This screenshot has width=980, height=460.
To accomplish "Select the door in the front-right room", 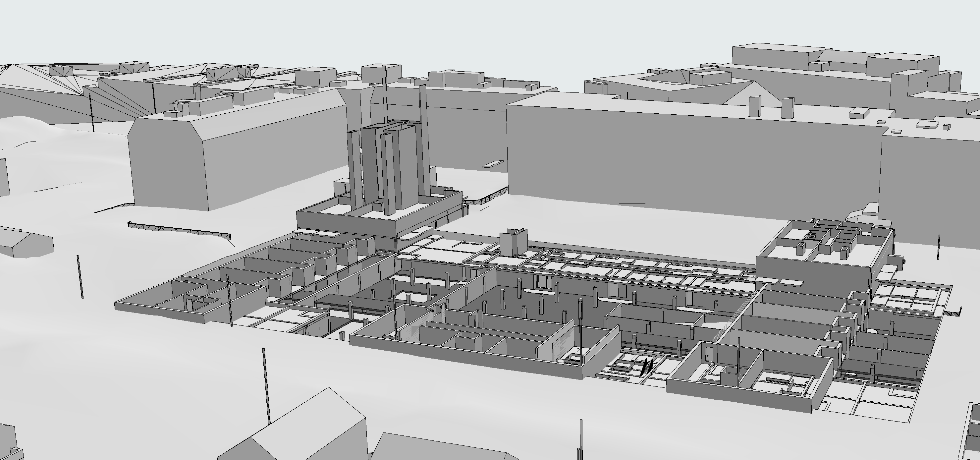I will (708, 354).
